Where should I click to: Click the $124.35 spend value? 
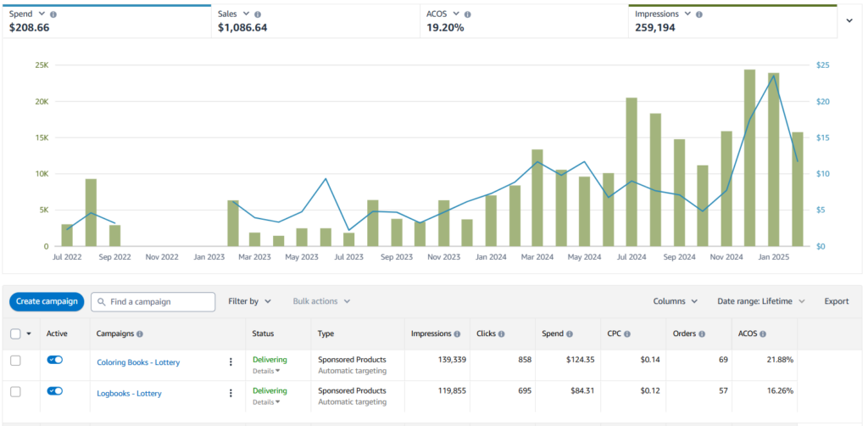(580, 360)
